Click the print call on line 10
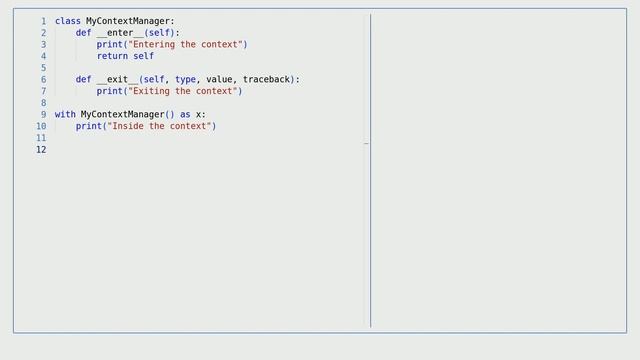The image size is (640, 360). tap(146, 126)
